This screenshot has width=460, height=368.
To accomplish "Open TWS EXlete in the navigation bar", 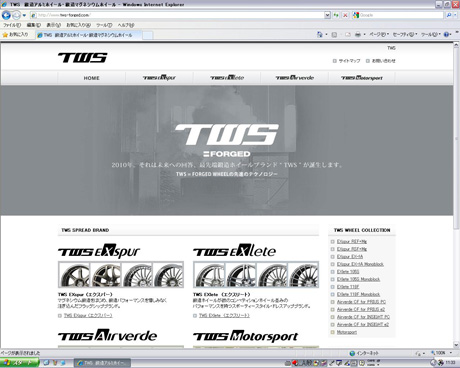I will (x=227, y=78).
